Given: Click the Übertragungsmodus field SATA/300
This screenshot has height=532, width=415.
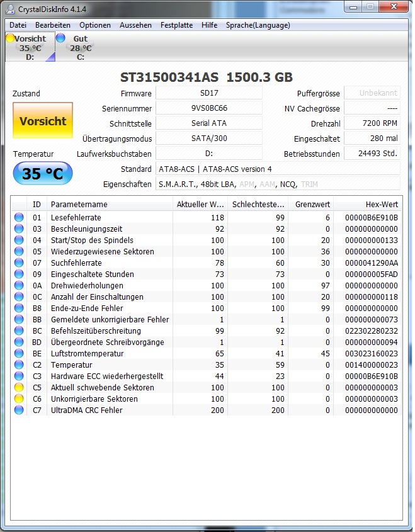Looking at the screenshot, I should tap(209, 138).
